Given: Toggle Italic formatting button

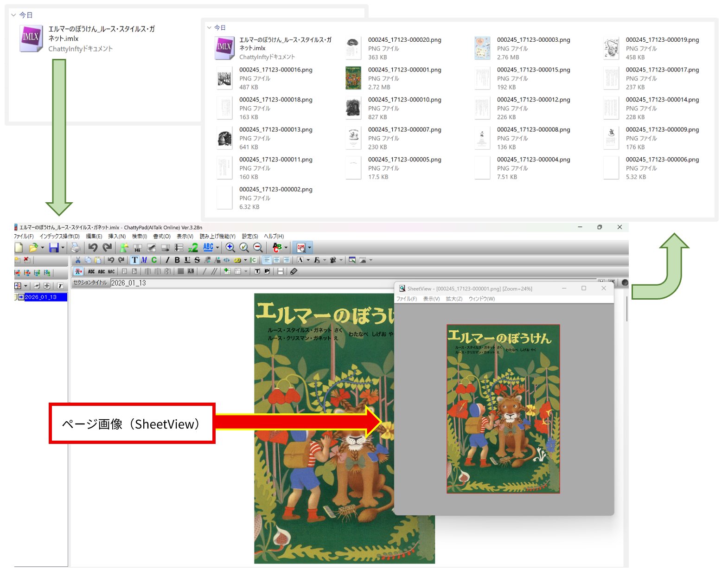Looking at the screenshot, I should (x=167, y=260).
